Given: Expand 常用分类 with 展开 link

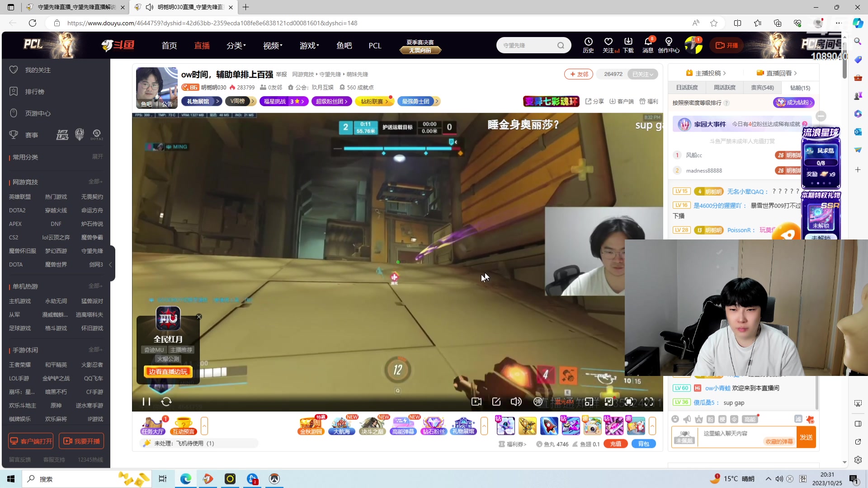Looking at the screenshot, I should (x=98, y=157).
